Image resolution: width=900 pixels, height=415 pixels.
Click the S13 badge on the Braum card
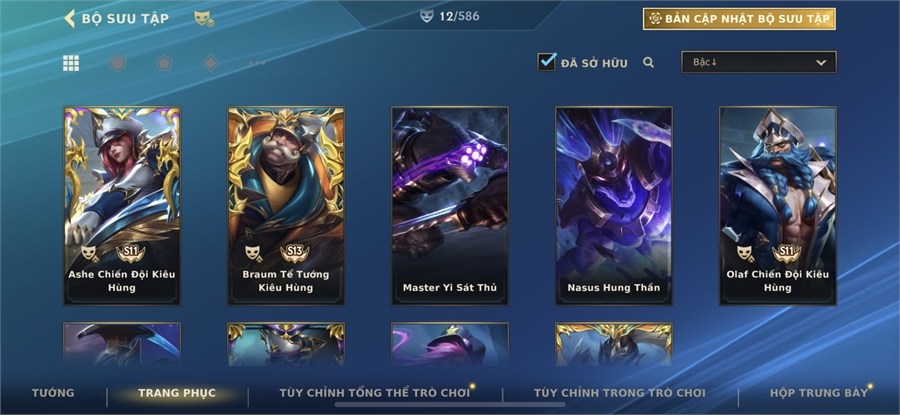[x=294, y=252]
